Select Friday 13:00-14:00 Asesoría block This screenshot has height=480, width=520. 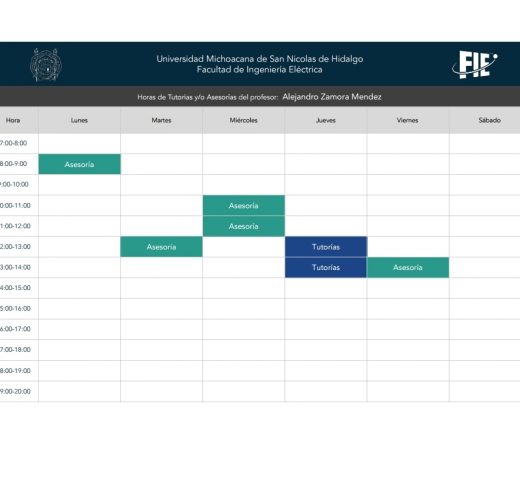coord(408,267)
